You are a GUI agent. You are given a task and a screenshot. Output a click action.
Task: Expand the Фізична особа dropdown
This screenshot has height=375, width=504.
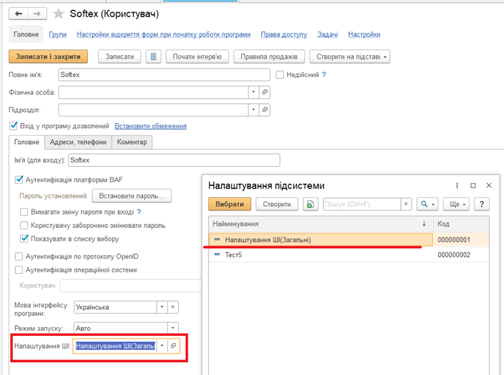[254, 92]
